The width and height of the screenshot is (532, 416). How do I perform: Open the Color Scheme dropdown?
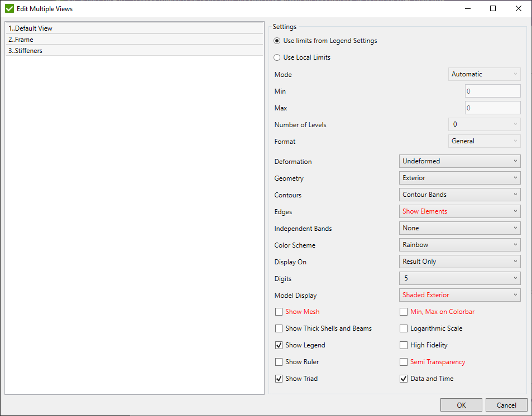459,244
